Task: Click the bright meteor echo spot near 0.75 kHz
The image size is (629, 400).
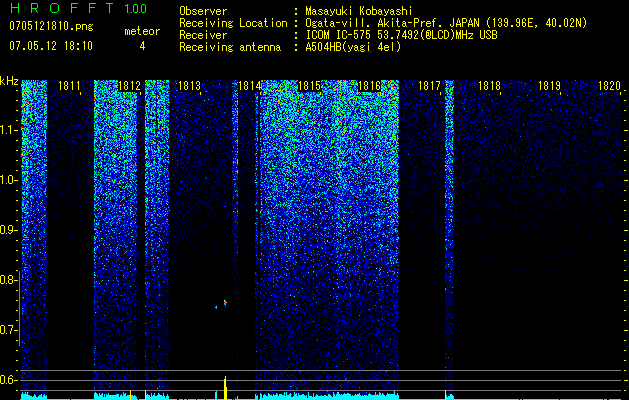Action: tap(225, 302)
